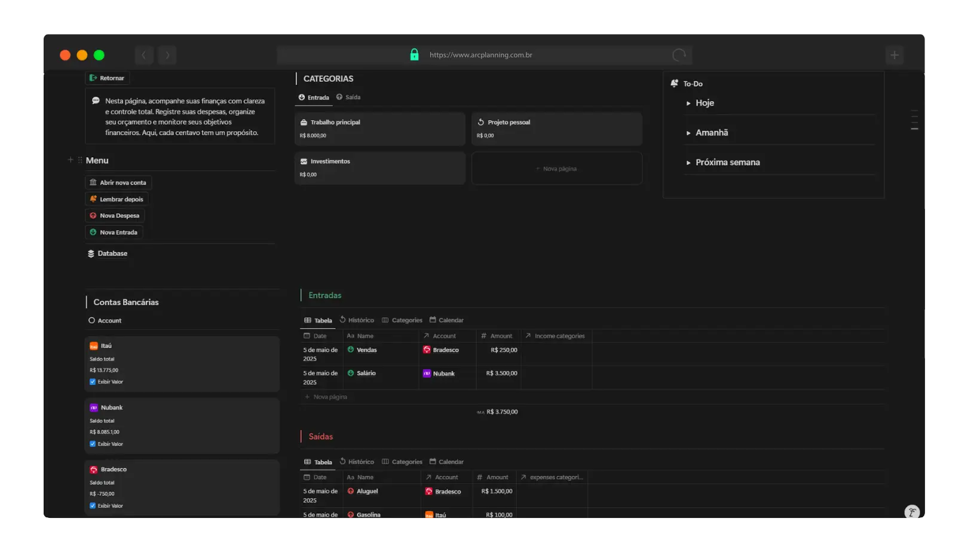
Task: Open a new browser tab with plus icon
Action: pos(894,55)
